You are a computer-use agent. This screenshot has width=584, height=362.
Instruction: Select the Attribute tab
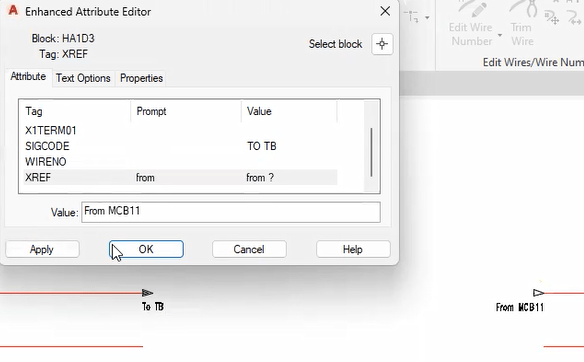(28, 77)
